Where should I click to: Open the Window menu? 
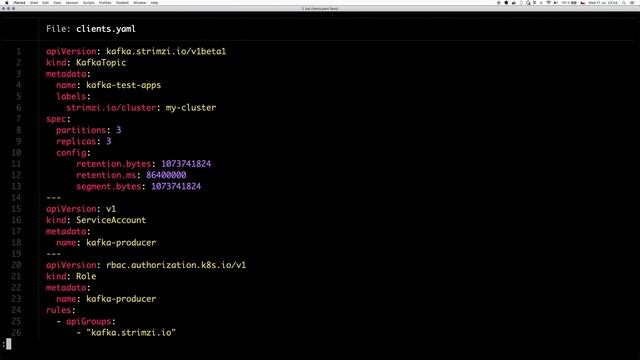(x=140, y=2)
